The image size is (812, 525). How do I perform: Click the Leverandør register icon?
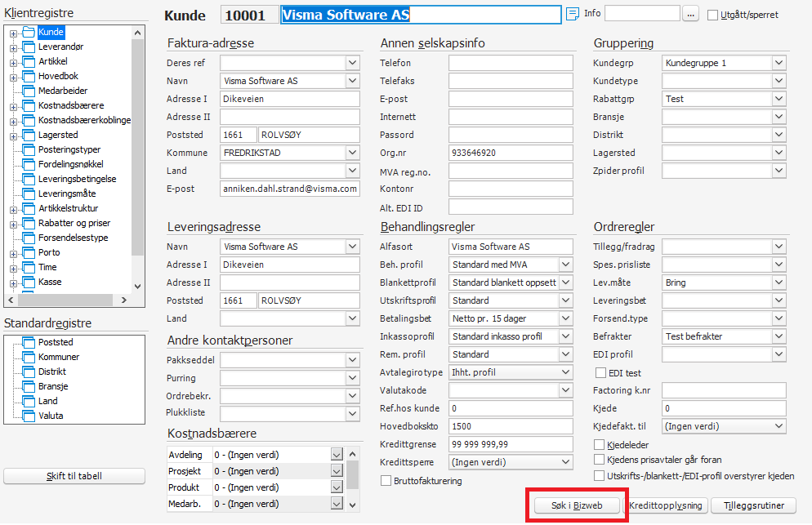[29, 47]
